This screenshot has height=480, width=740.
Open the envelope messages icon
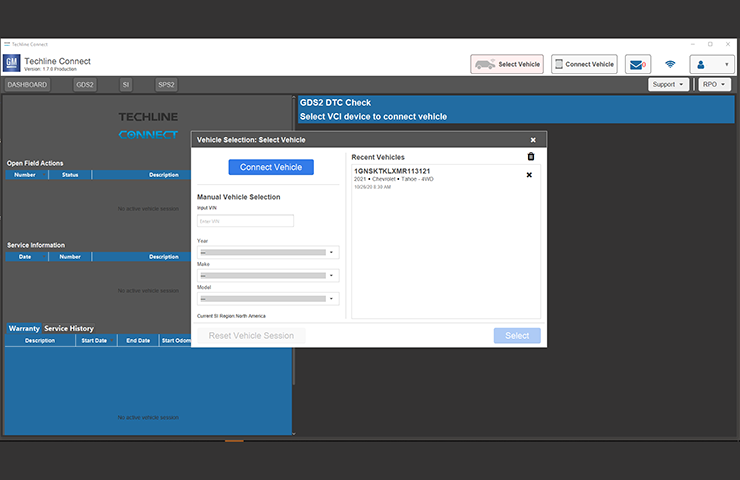click(x=638, y=64)
